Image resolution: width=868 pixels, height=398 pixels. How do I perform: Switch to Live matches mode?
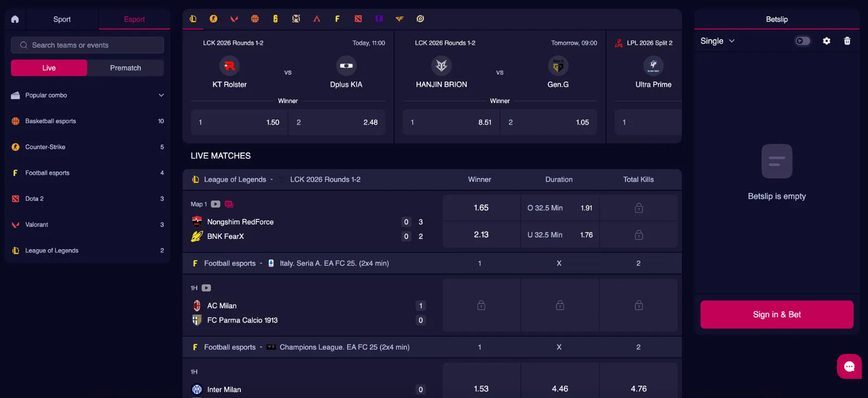(x=49, y=68)
